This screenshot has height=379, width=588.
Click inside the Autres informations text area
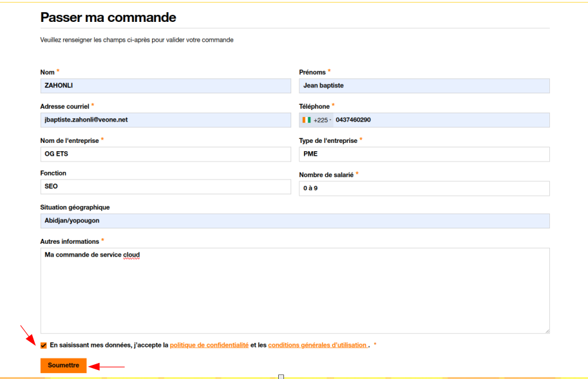tap(294, 293)
